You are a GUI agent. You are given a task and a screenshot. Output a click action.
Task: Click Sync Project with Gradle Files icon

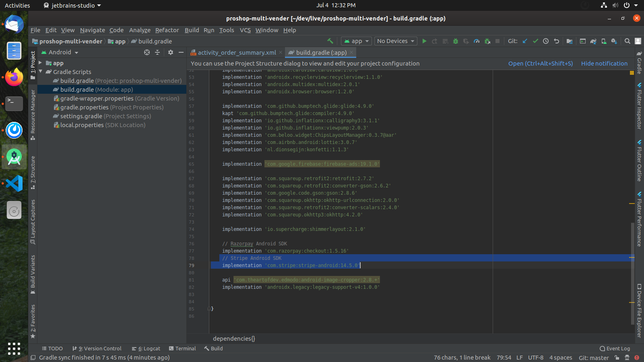(593, 41)
